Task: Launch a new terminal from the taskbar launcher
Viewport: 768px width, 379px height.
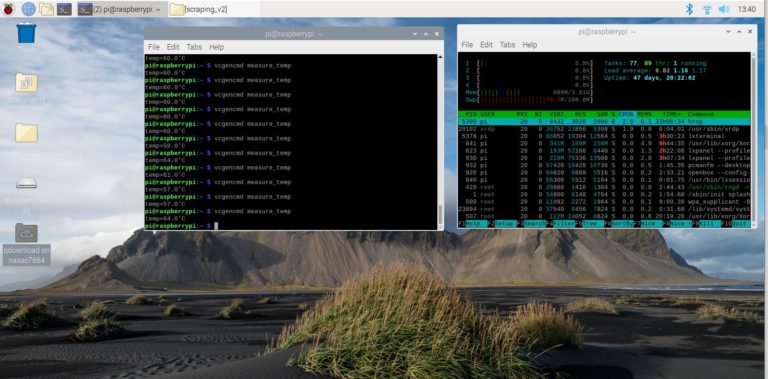Action: tap(64, 9)
